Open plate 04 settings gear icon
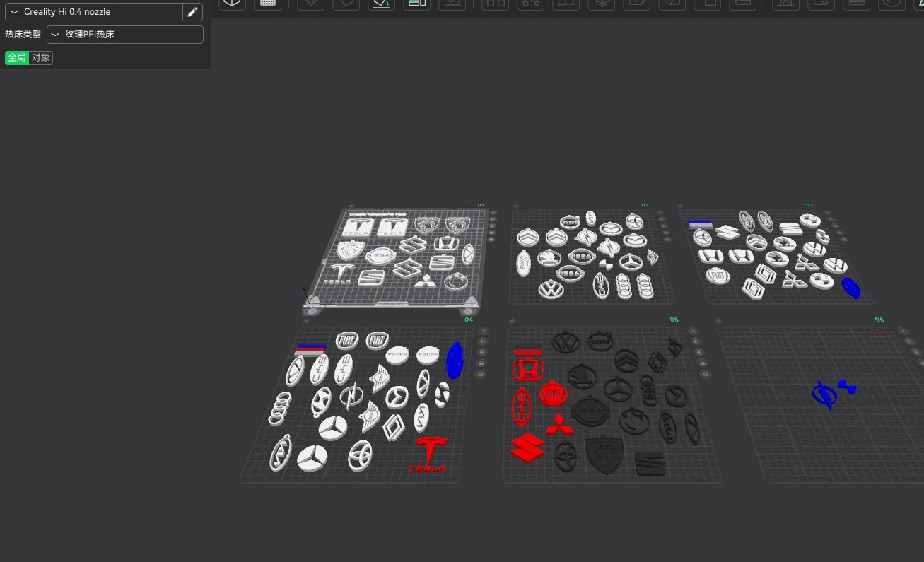This screenshot has height=562, width=924. pos(481,373)
